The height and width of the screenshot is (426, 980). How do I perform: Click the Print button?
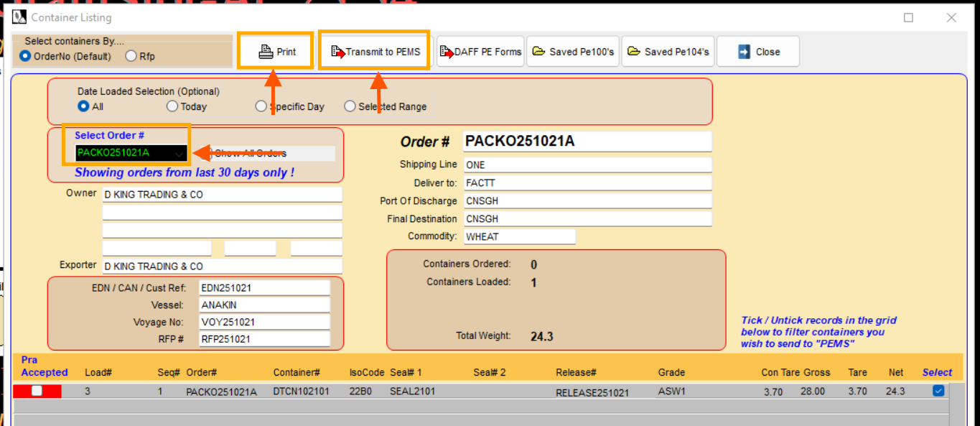click(276, 52)
